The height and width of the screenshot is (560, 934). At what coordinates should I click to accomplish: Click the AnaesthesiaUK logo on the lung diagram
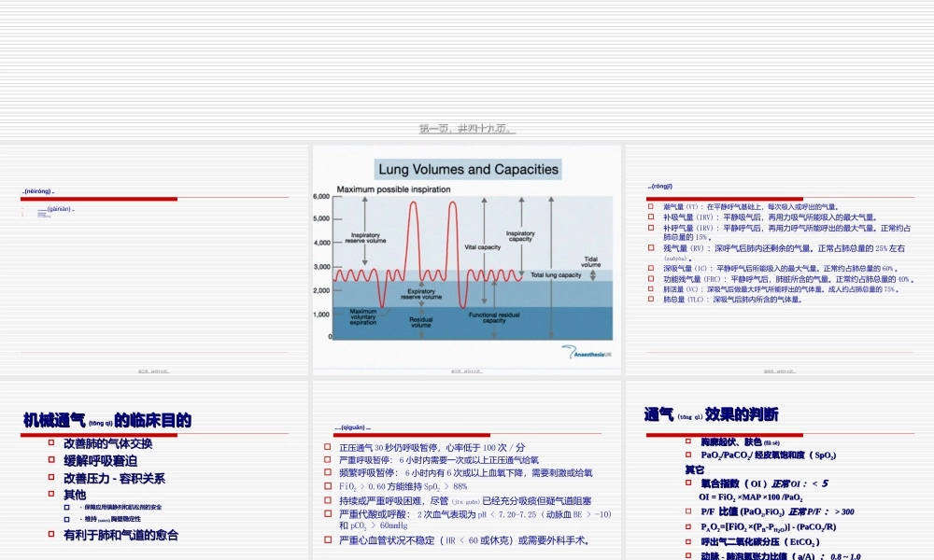[587, 354]
